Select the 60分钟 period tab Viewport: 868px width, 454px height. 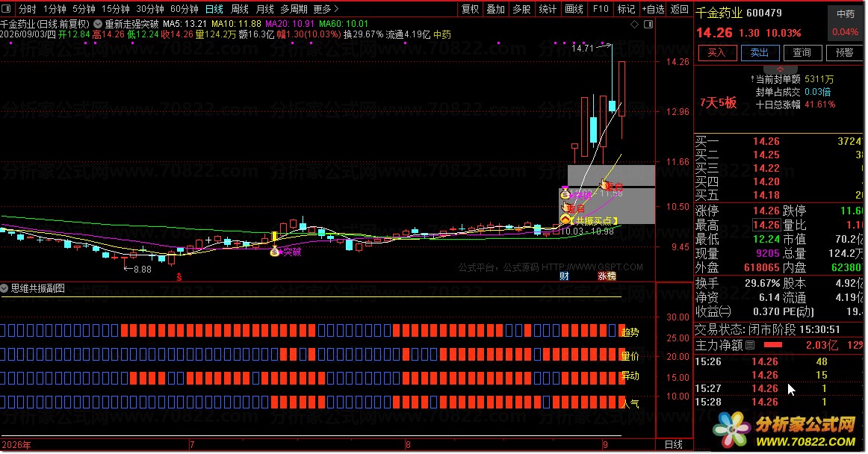[185, 9]
